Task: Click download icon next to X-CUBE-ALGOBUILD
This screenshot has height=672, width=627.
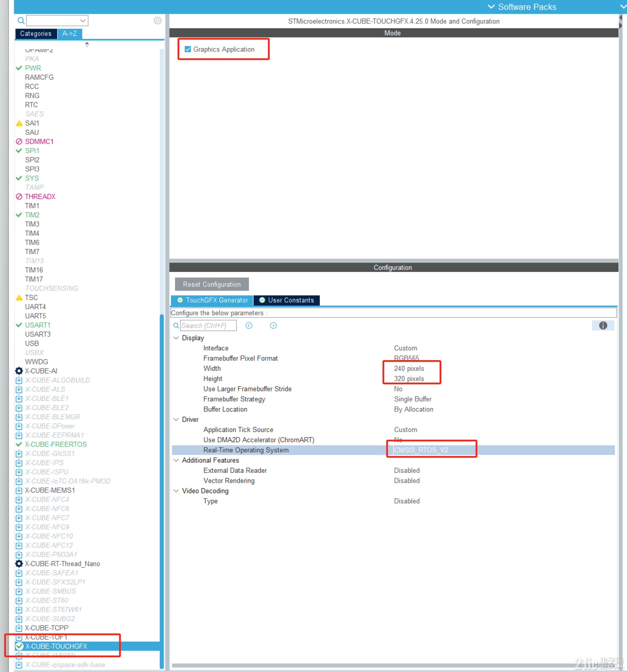Action: 19,380
